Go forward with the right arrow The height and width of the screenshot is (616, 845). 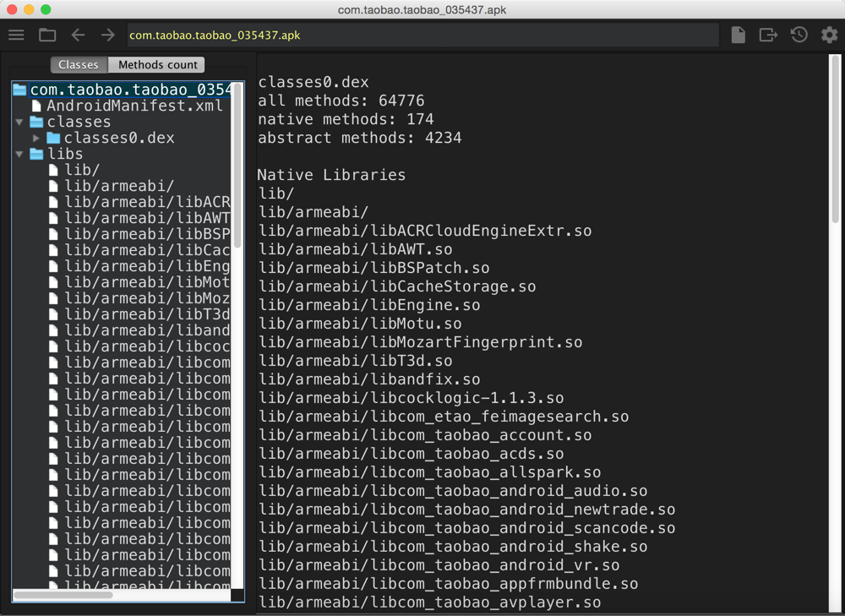tap(108, 35)
